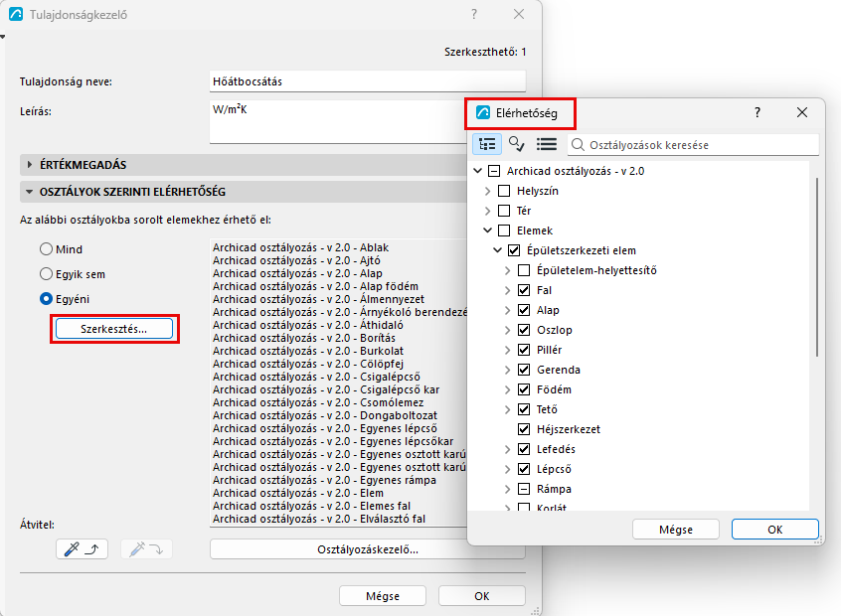Click the Tulajdonság neve input field
841x616 pixels.
[368, 81]
